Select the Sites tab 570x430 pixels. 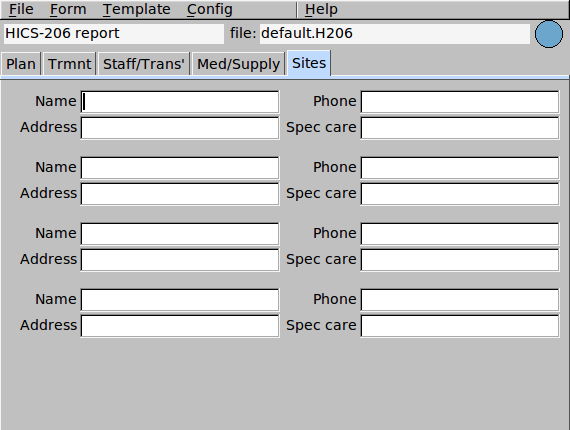tap(309, 63)
